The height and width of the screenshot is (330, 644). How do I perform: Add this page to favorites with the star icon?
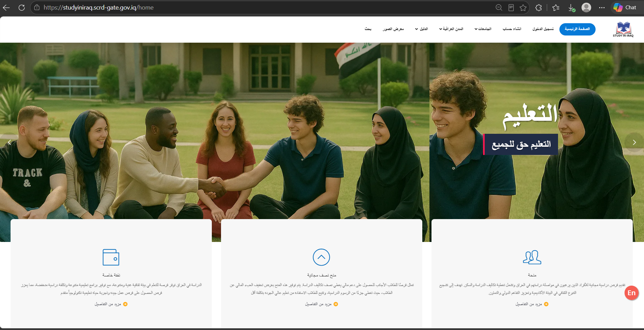[523, 8]
